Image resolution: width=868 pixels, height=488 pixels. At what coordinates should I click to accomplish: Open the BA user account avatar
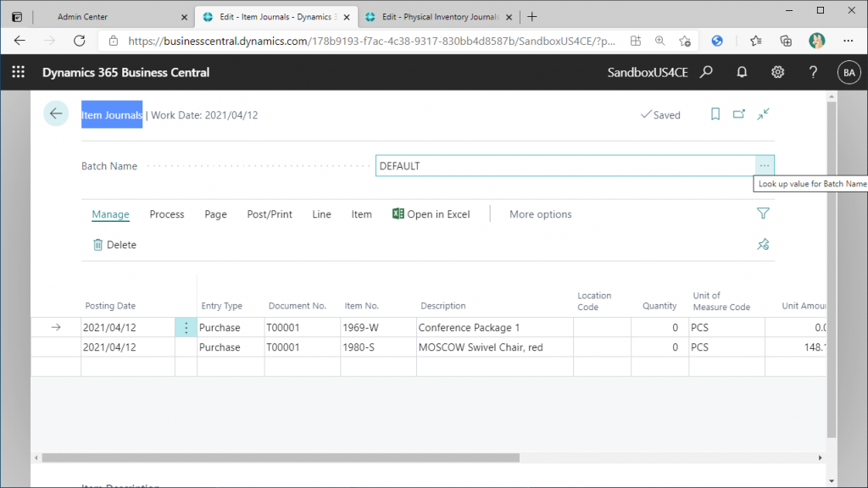coord(849,73)
